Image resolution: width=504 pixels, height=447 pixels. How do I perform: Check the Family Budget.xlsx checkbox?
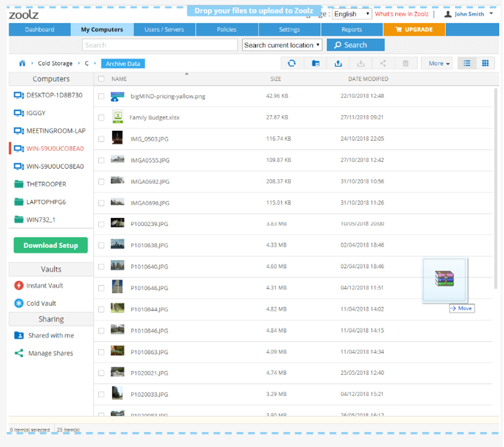click(101, 117)
